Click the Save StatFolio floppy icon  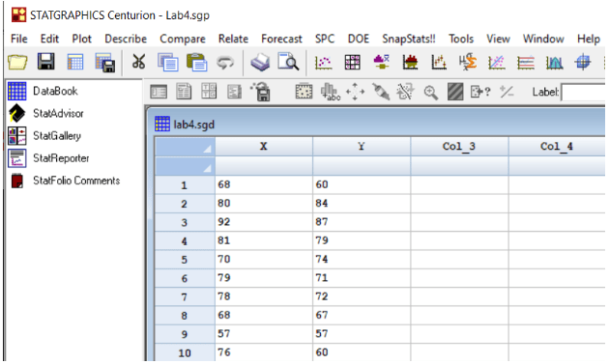pos(45,62)
